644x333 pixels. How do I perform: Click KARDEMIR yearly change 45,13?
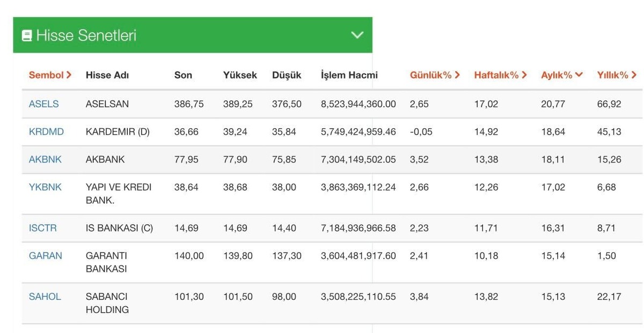pyautogui.click(x=609, y=132)
